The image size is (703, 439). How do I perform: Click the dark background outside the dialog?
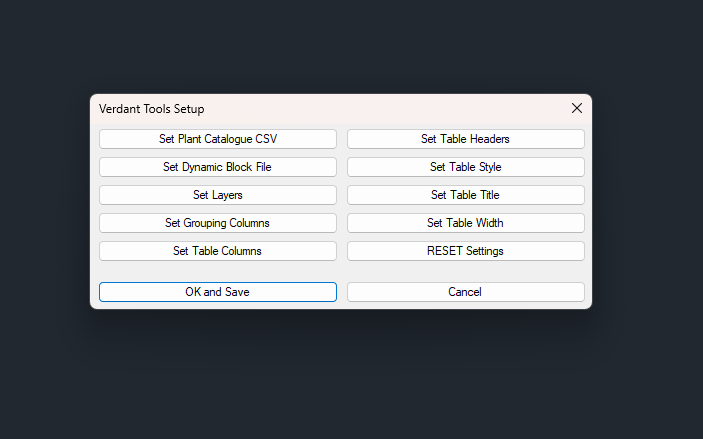coord(350,380)
